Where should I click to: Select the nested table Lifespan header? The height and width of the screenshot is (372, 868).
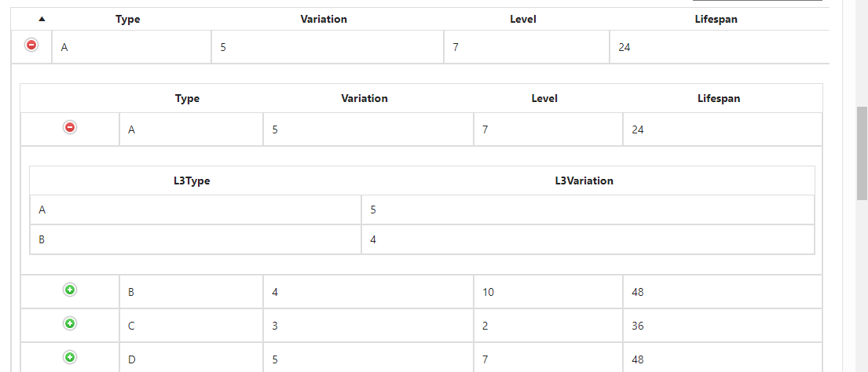[719, 98]
